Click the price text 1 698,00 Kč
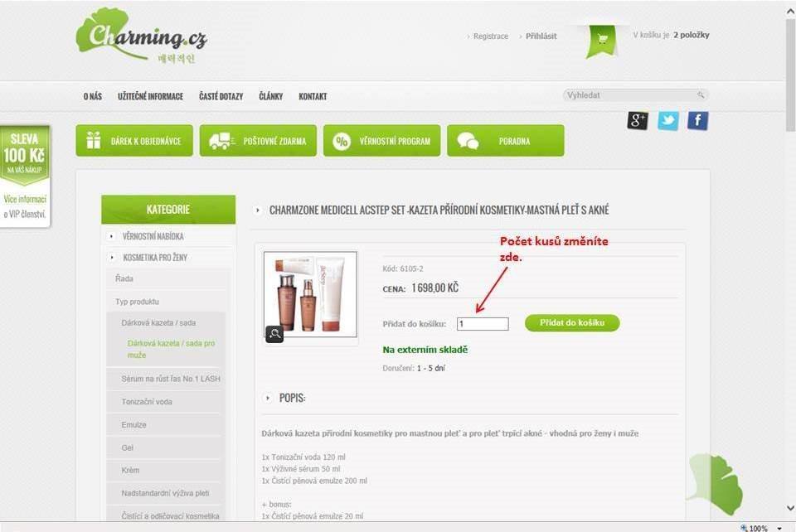The height and width of the screenshot is (532, 796). pyautogui.click(x=435, y=288)
